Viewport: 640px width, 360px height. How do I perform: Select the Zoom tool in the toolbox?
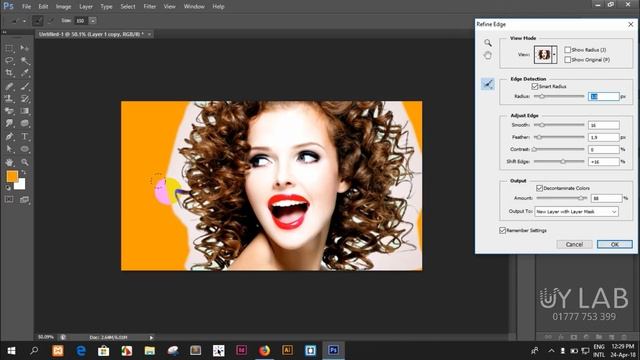[x=24, y=162]
